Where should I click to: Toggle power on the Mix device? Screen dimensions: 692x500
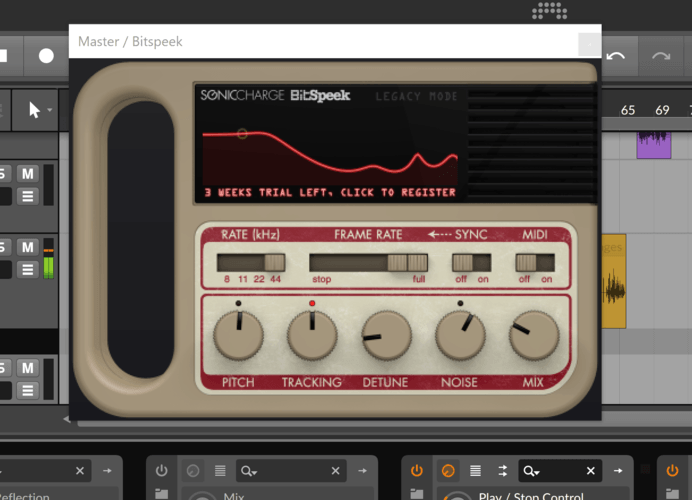click(162, 471)
